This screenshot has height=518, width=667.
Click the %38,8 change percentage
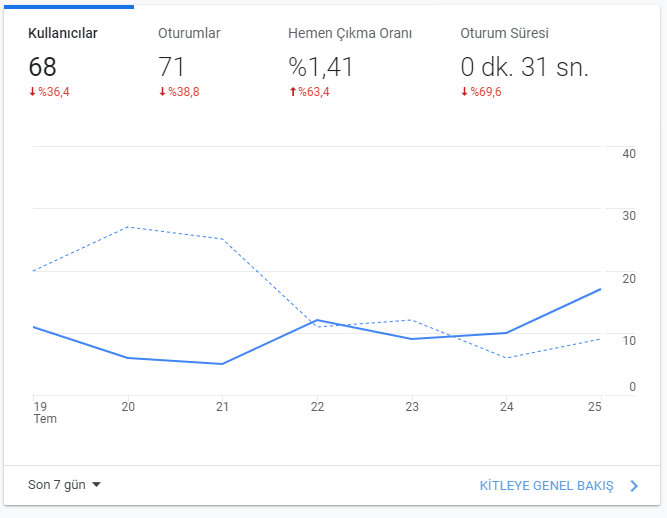pos(184,92)
